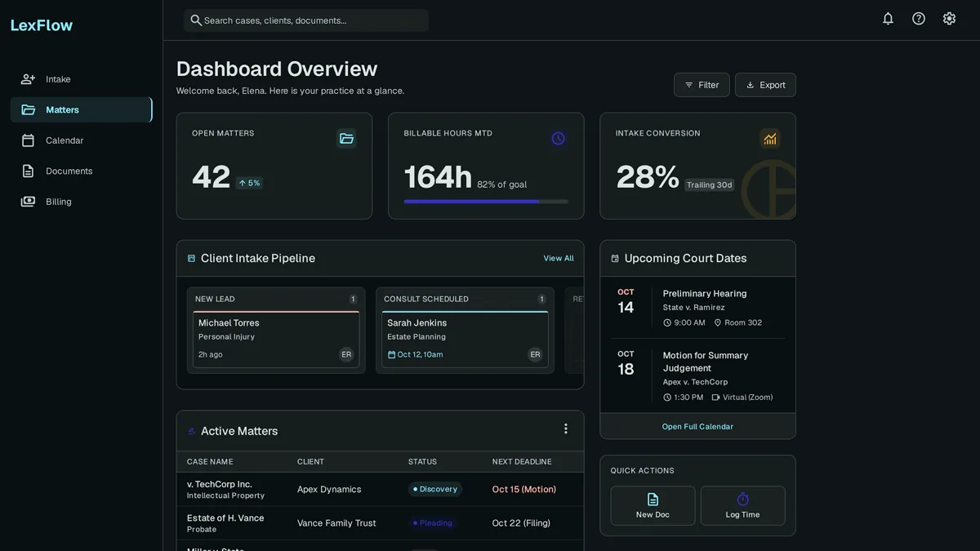This screenshot has height=551, width=980.
Task: Click the Next Deadline column header
Action: 522,462
